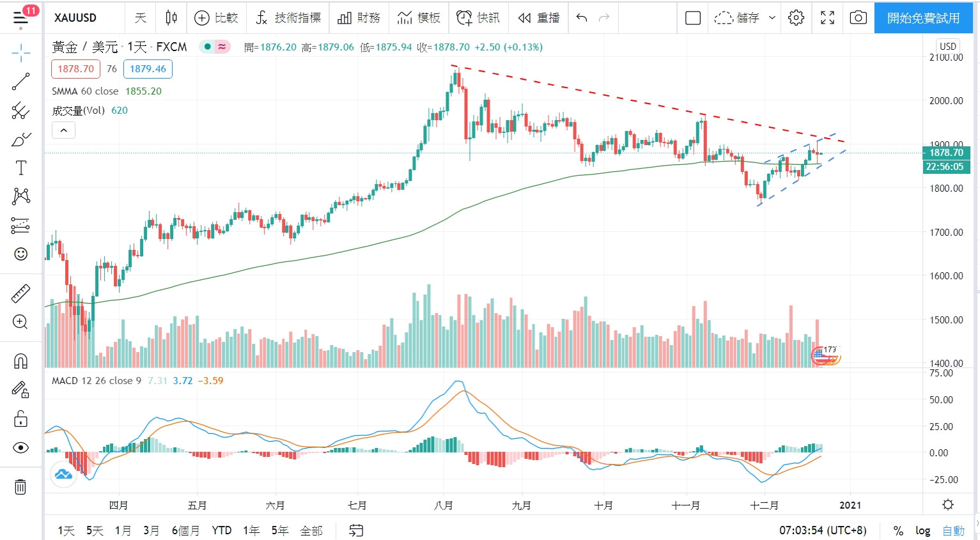
Task: Open the technical indicators menu
Action: [288, 18]
